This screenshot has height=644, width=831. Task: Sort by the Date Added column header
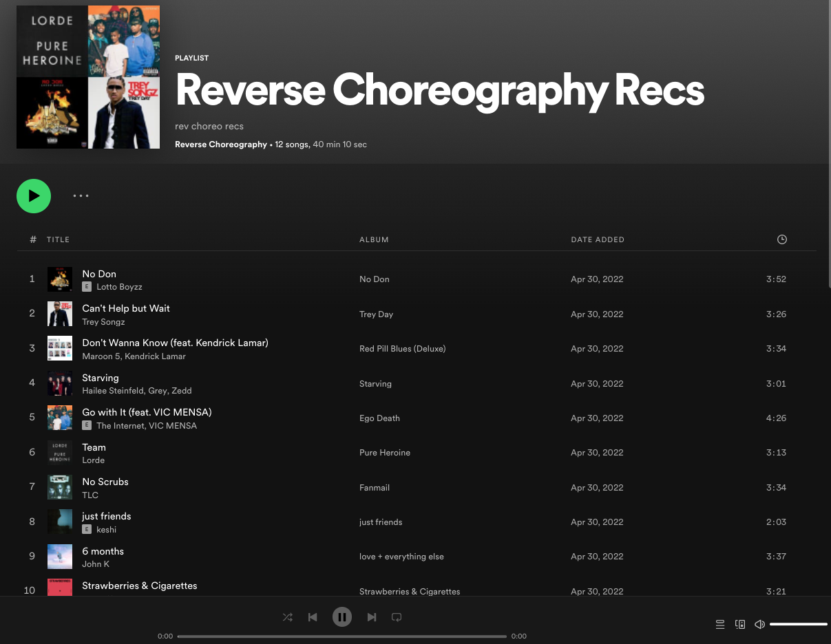(x=598, y=239)
